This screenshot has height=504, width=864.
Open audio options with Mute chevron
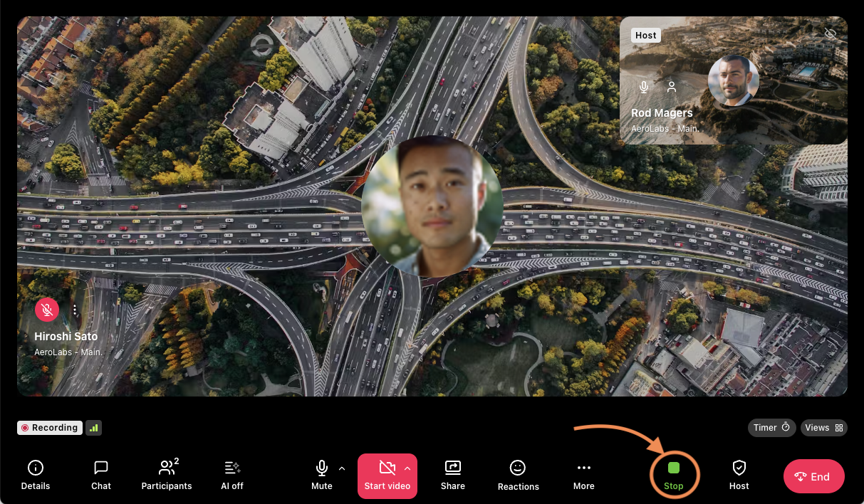tap(340, 468)
